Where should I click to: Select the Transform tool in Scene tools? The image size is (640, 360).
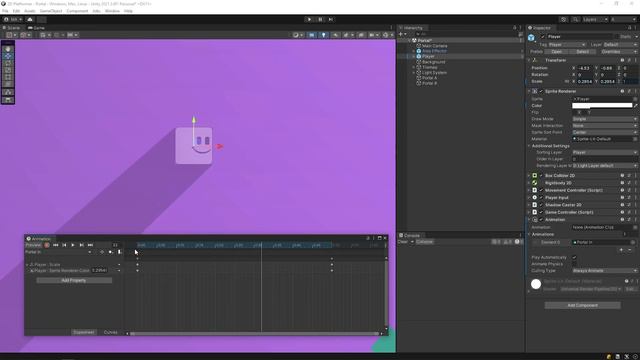click(x=8, y=84)
